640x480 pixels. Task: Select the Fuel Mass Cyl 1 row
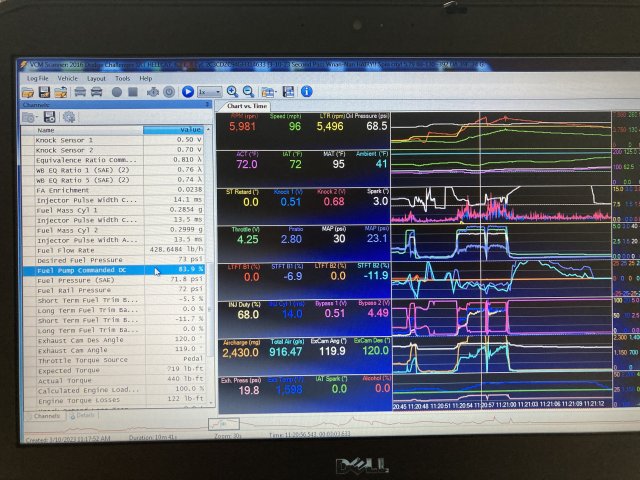113,210
